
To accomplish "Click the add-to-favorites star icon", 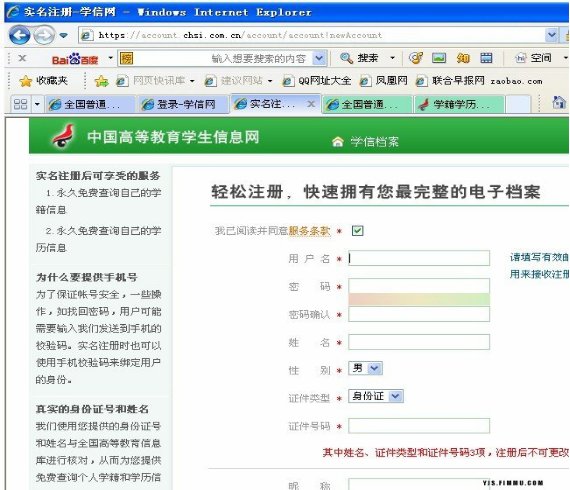I will [x=101, y=81].
